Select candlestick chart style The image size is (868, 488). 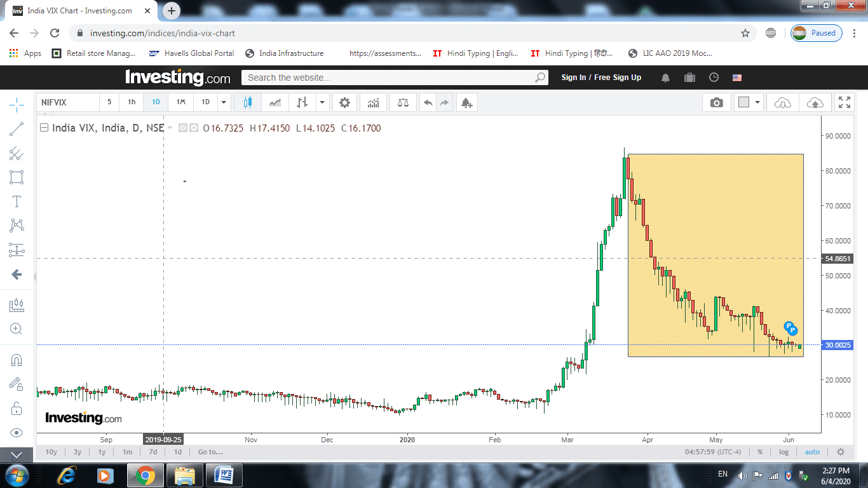click(x=248, y=102)
